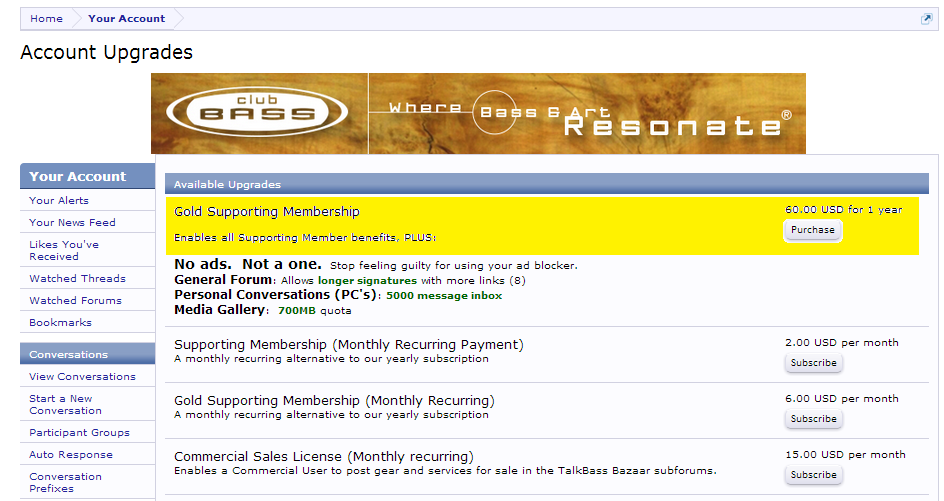Click Gold Supporting Membership (Monthly Recurring) title
This screenshot has width=944, height=501.
click(x=334, y=400)
